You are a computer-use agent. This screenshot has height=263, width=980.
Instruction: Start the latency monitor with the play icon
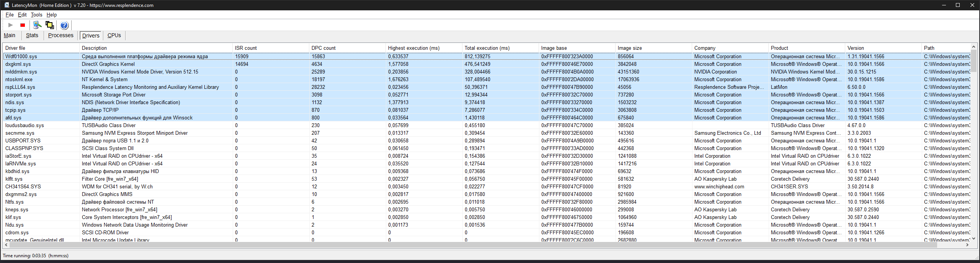tap(11, 25)
